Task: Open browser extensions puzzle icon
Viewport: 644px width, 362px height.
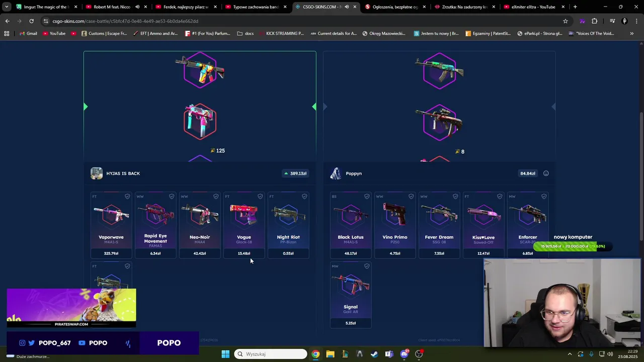Action: point(595,21)
